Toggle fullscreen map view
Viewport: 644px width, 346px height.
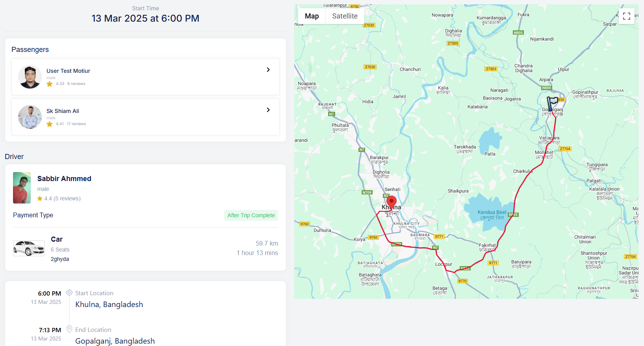626,16
